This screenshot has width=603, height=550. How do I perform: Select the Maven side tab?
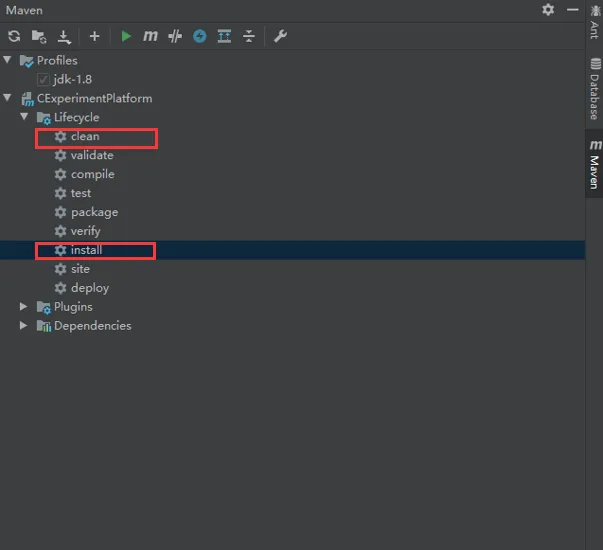(595, 164)
